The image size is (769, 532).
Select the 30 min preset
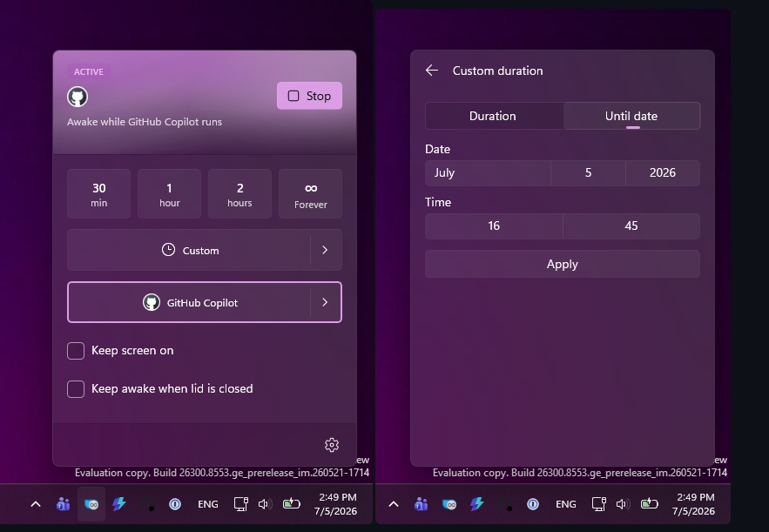[98, 193]
